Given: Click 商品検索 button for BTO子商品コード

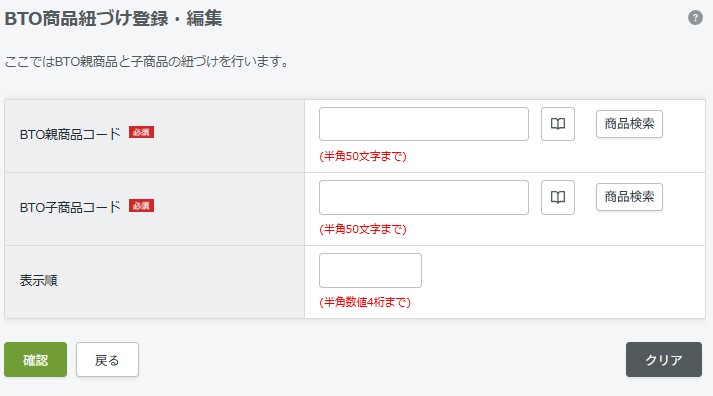Looking at the screenshot, I should pyautogui.click(x=629, y=197).
